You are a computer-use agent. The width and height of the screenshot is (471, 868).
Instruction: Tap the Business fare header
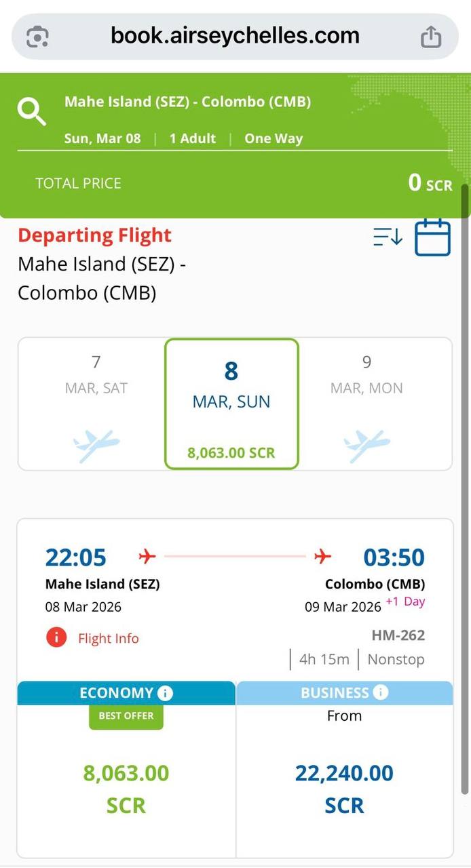click(x=335, y=693)
